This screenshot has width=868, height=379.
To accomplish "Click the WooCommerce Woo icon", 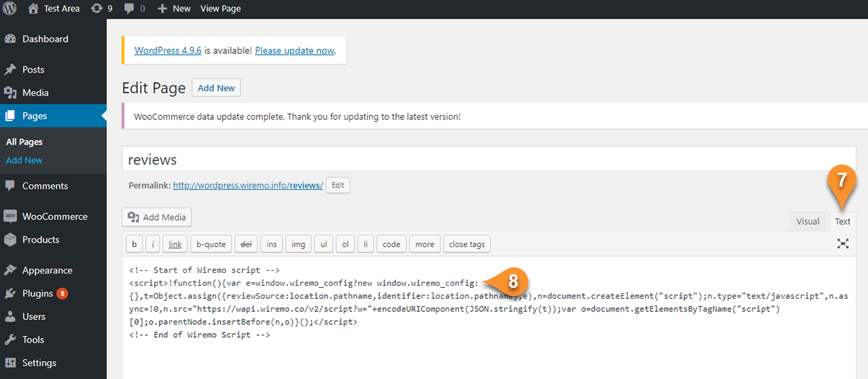I will tap(10, 216).
